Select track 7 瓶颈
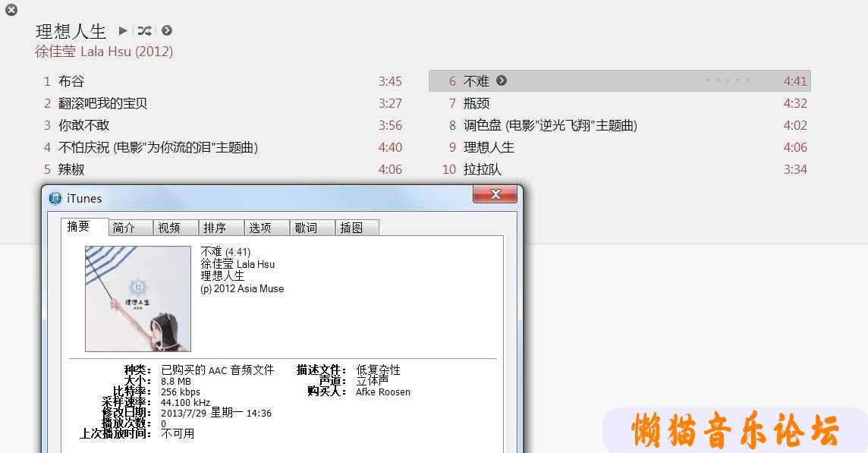 pyautogui.click(x=620, y=103)
